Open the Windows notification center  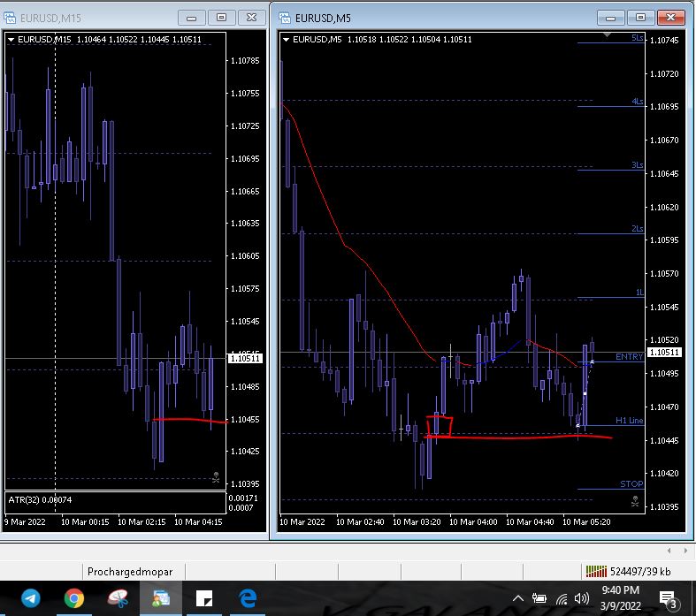(668, 598)
